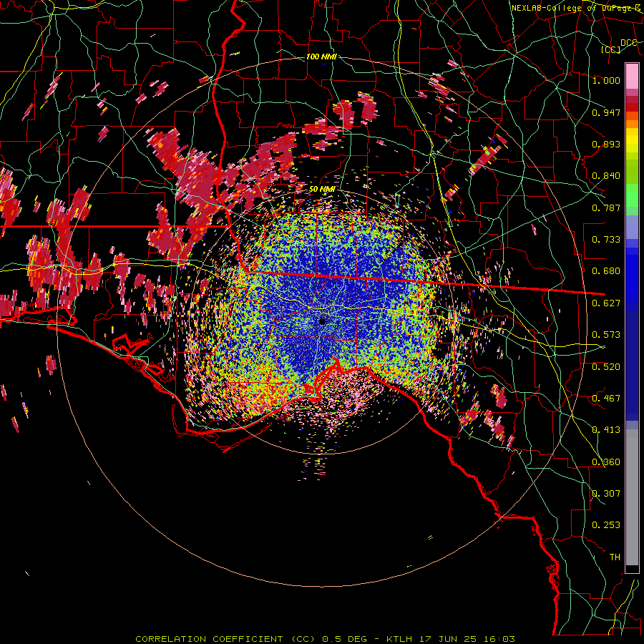The height and width of the screenshot is (644, 644).
Task: Click the 0.253 colorbar value
Action: pyautogui.click(x=606, y=525)
